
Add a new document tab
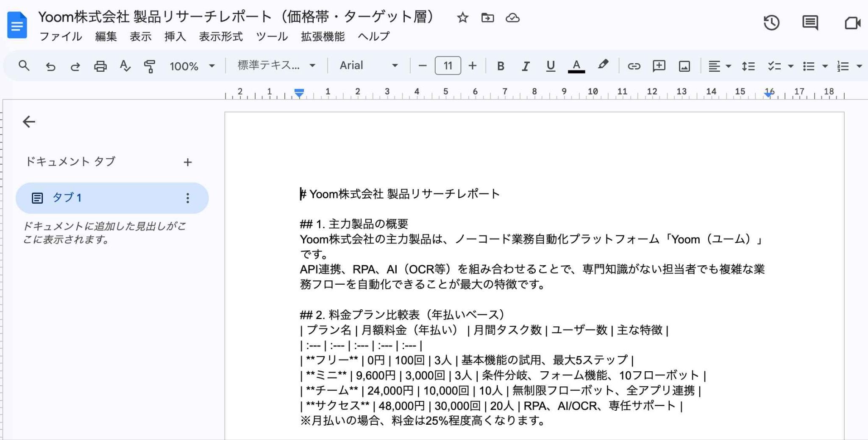pyautogui.click(x=188, y=162)
